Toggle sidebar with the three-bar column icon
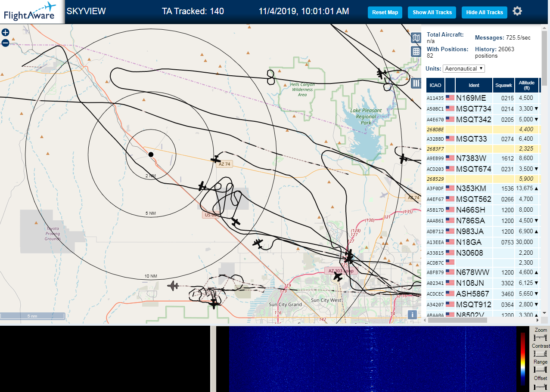 point(416,83)
